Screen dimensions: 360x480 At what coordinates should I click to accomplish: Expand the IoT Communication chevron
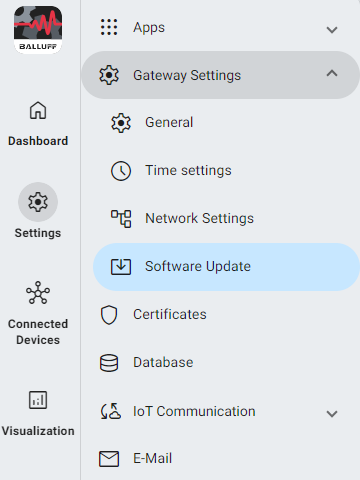click(332, 414)
